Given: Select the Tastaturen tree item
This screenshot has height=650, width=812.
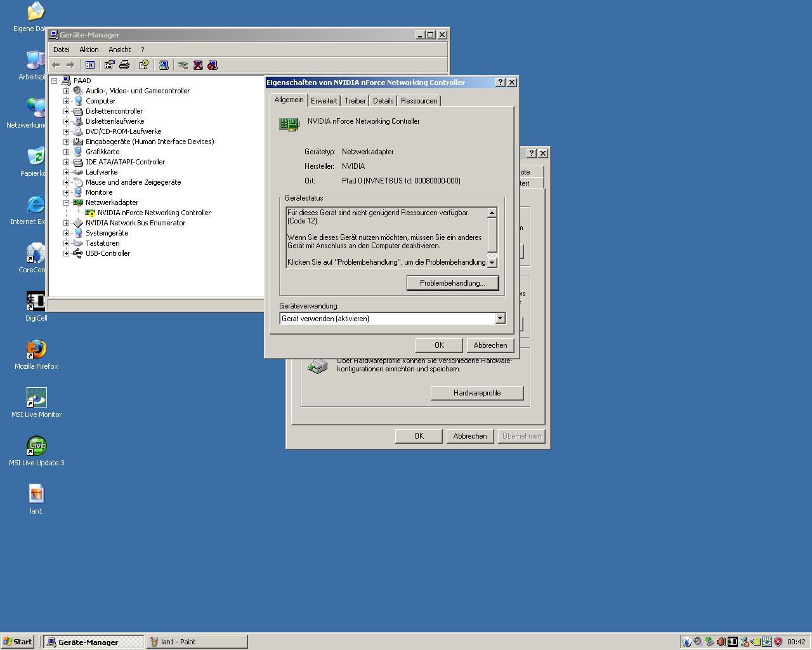Looking at the screenshot, I should click(x=103, y=243).
